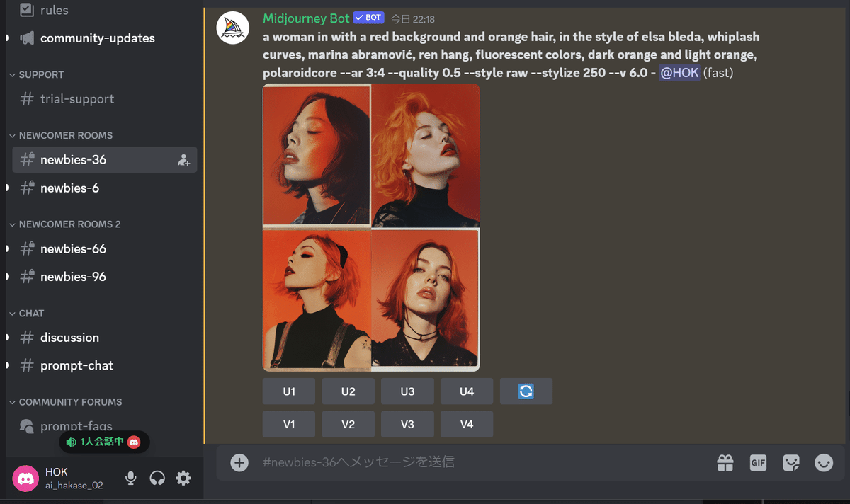Viewport: 850px width, 504px height.
Task: Collapse the CHAT category
Action: (x=31, y=313)
